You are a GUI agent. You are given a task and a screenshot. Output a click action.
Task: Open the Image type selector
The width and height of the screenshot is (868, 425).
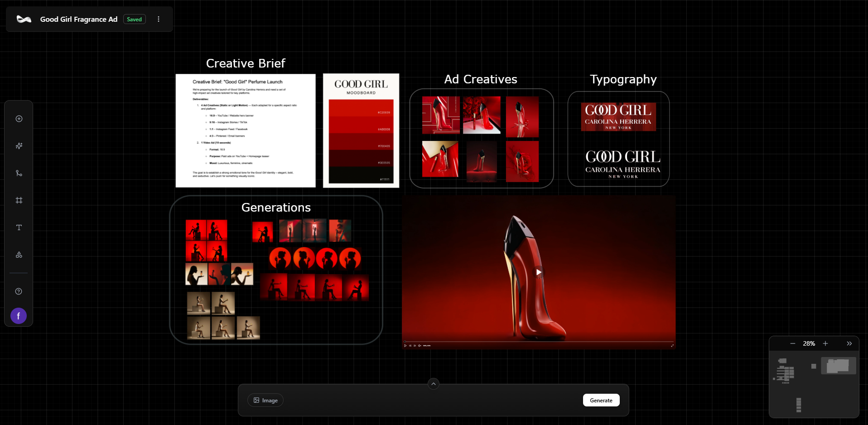[265, 400]
